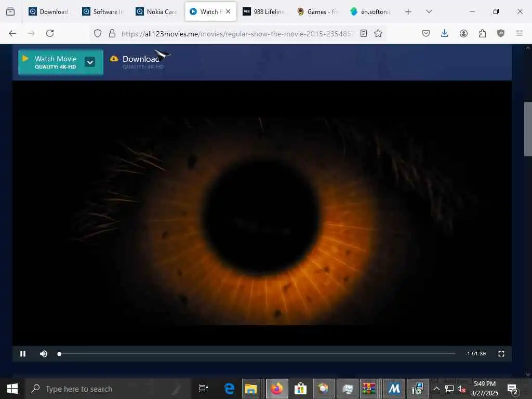The width and height of the screenshot is (532, 399).
Task: Switch to the Software tab
Action: tap(103, 11)
